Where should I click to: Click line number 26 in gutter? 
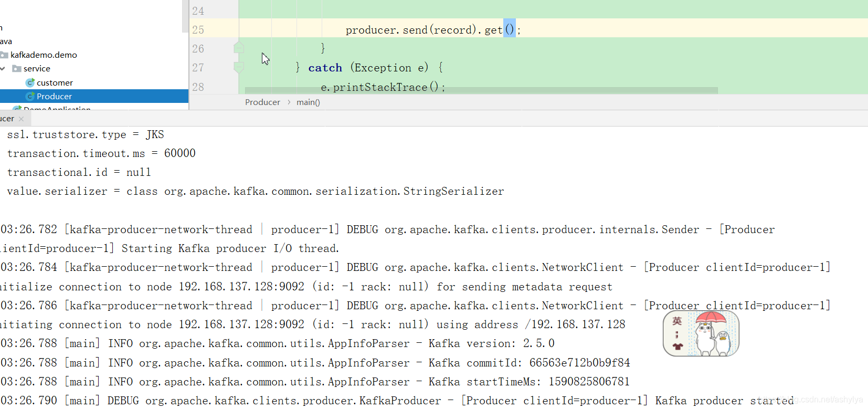(198, 49)
